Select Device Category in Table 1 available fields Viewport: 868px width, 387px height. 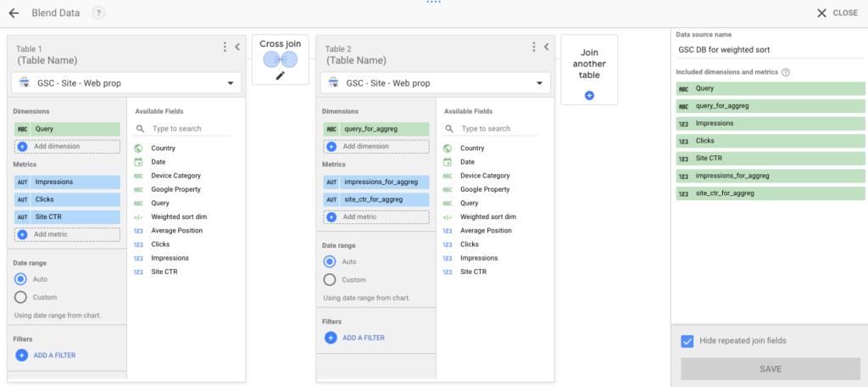point(175,176)
